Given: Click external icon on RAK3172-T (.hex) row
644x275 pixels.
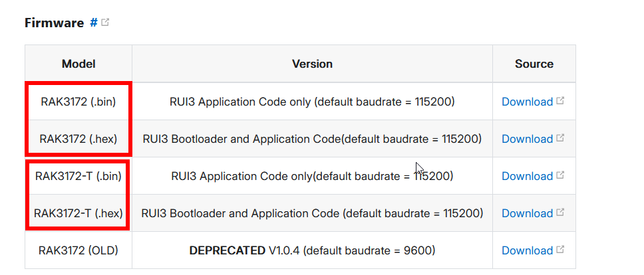Looking at the screenshot, I should tap(560, 213).
